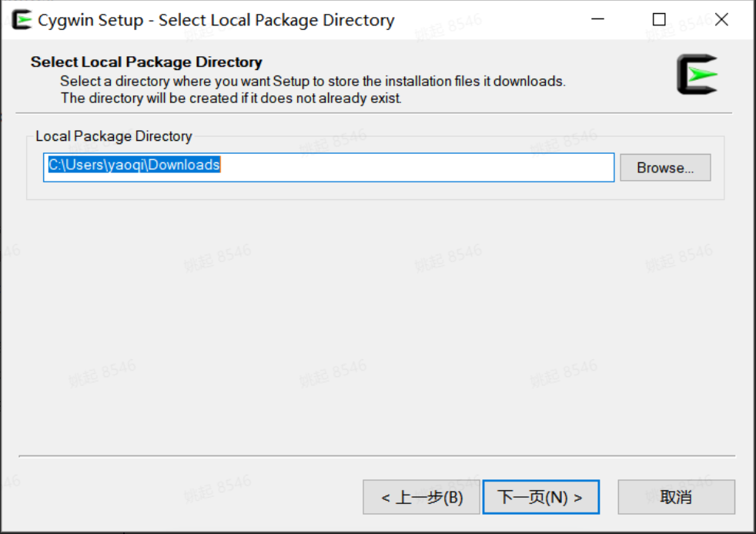Screen dimensions: 756x534
Task: Open the Browse... folder dialog
Action: point(665,167)
